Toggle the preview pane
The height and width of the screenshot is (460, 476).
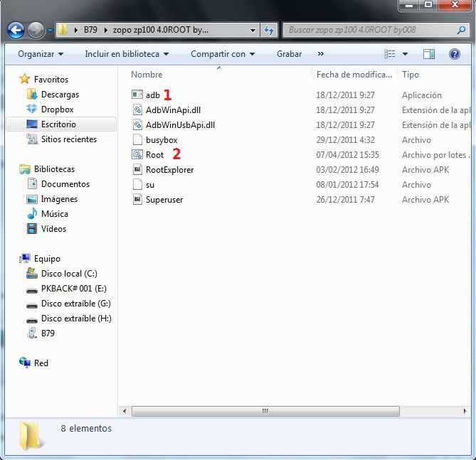pyautogui.click(x=429, y=54)
